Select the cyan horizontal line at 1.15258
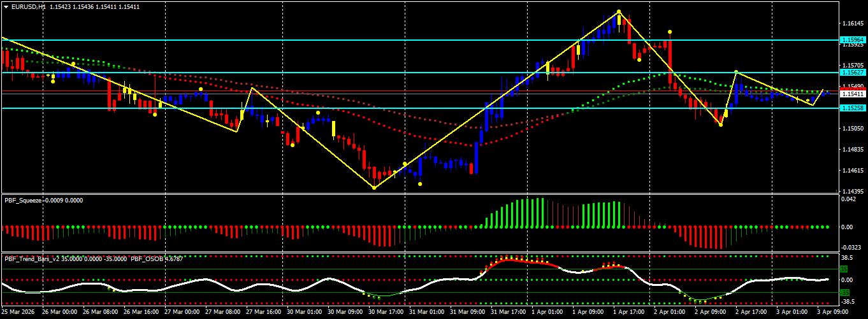Viewport: 868px width, 319px height. coord(419,108)
